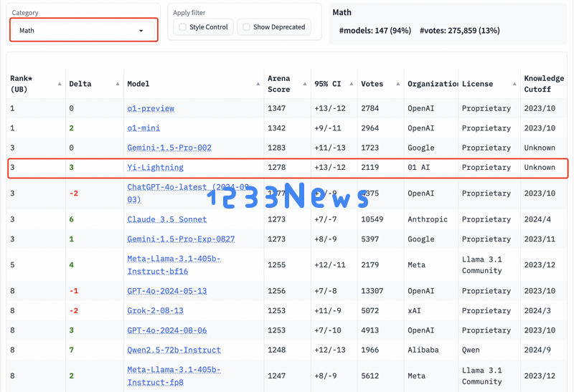Screen dimensions: 574x392
Task: Sort table by 95% CI column arrow
Action: tap(352, 84)
